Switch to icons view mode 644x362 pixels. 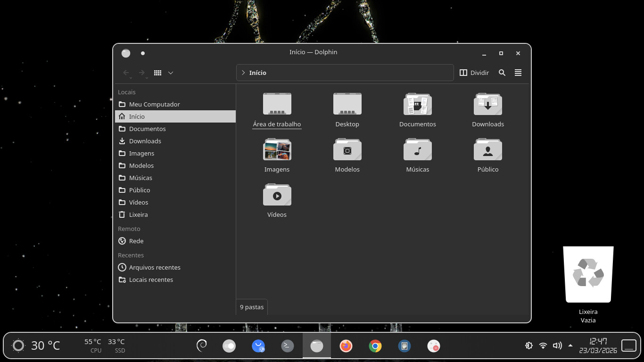click(x=158, y=73)
